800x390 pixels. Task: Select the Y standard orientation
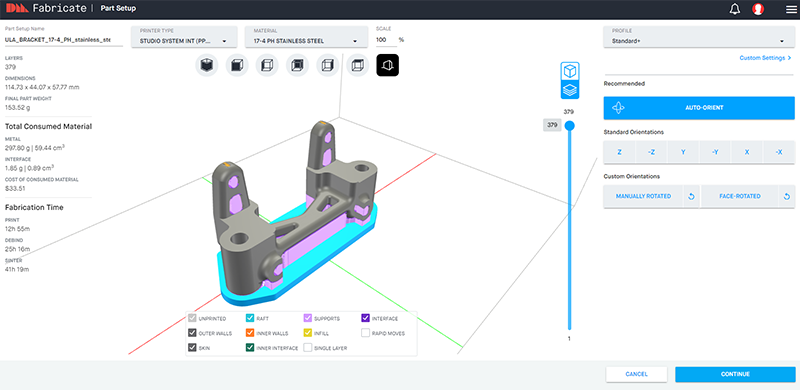click(683, 152)
